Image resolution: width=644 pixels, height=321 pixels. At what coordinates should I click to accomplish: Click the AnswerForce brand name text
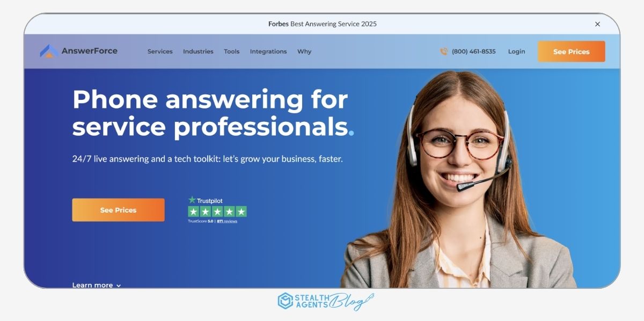pyautogui.click(x=90, y=51)
